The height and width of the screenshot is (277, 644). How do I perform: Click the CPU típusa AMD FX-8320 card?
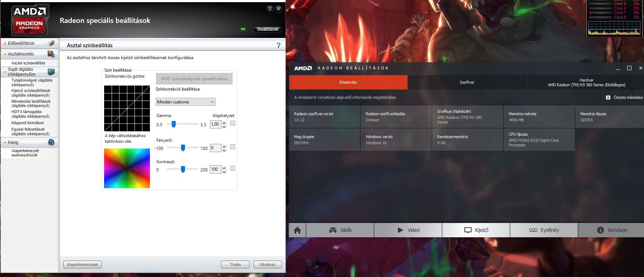(539, 140)
